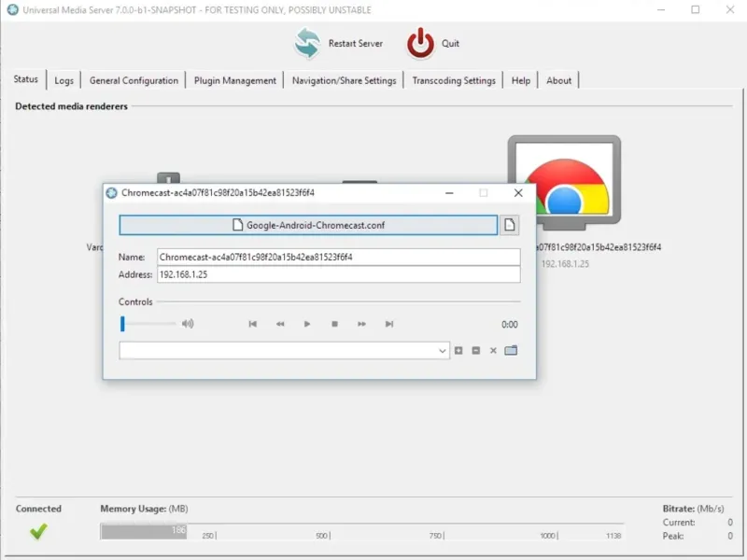Screen dimensions: 747x560
Task: Click the clear playlist X icon
Action: [493, 351]
